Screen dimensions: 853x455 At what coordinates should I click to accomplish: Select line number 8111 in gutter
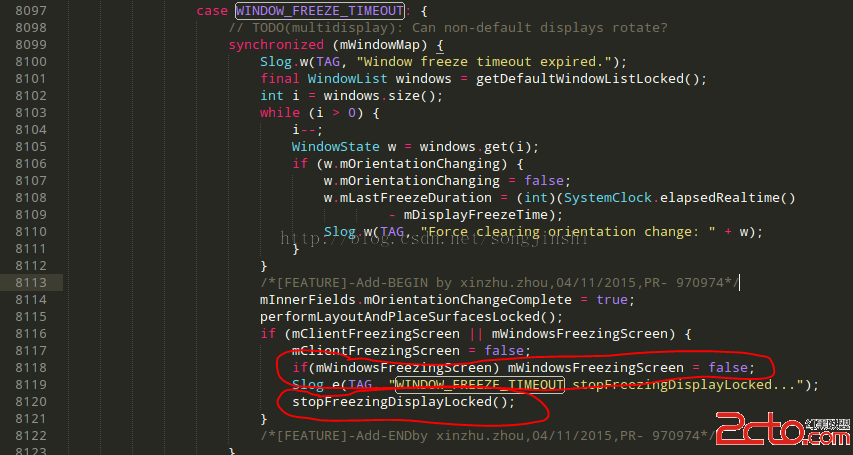[31, 249]
